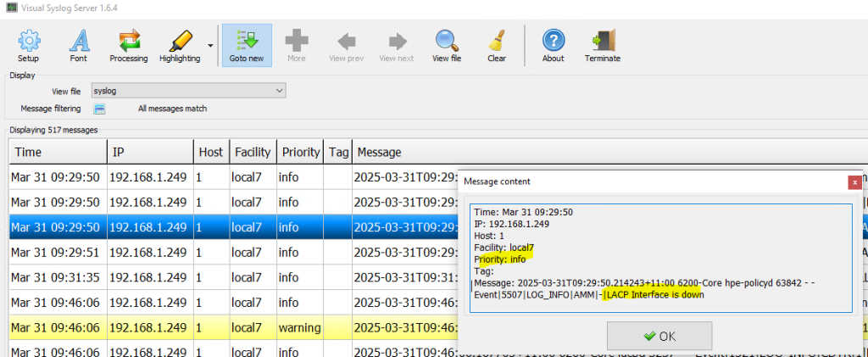Screen dimensions: 868x357
Task: Click the Message filtering icon
Action: [x=99, y=109]
